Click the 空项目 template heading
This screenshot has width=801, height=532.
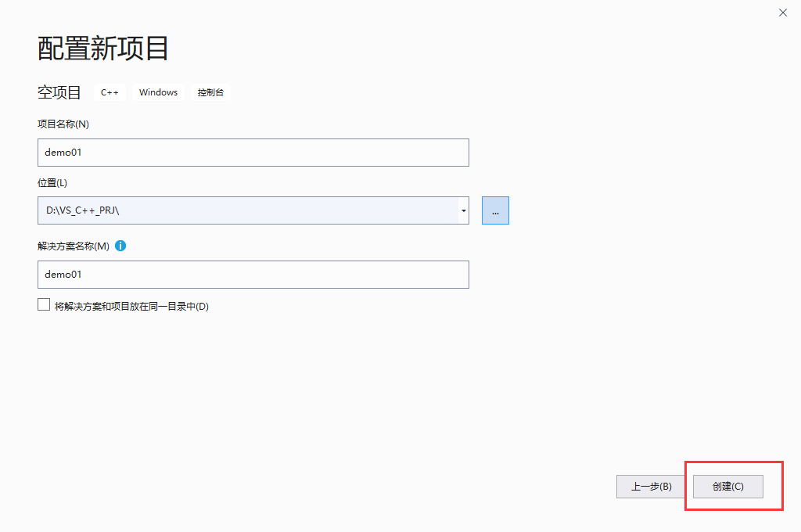59,92
